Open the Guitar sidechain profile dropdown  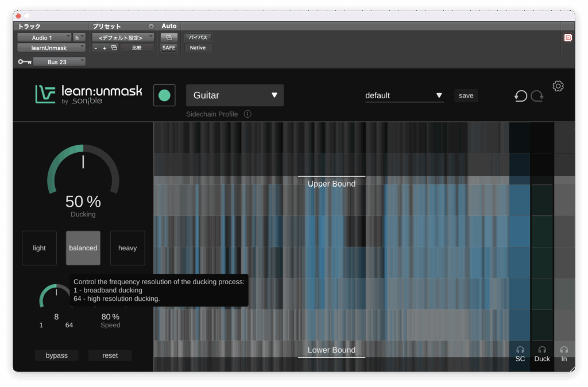point(235,95)
